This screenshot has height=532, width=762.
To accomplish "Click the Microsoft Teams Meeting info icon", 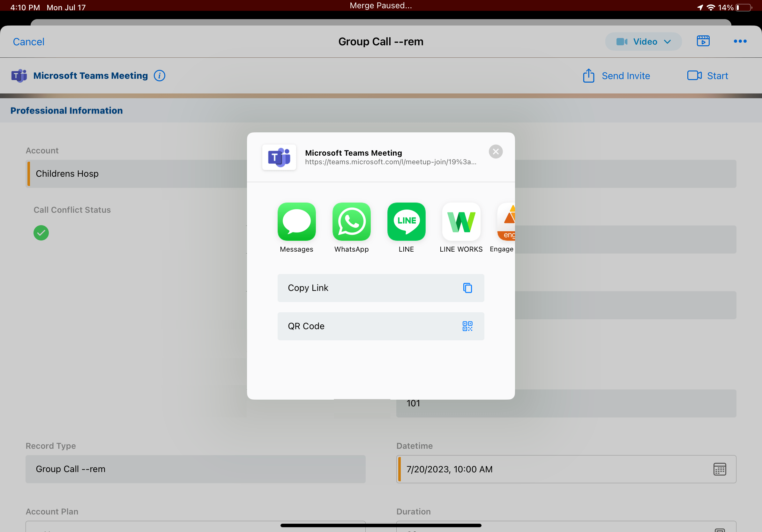I will click(159, 76).
